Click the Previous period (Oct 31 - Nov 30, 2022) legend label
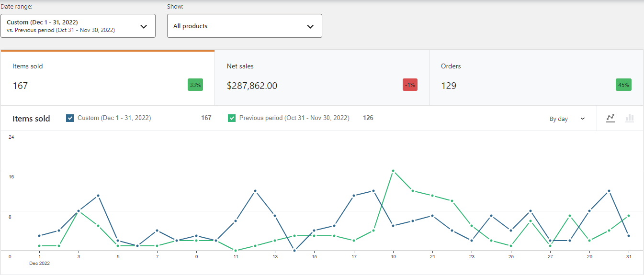 pyautogui.click(x=294, y=118)
